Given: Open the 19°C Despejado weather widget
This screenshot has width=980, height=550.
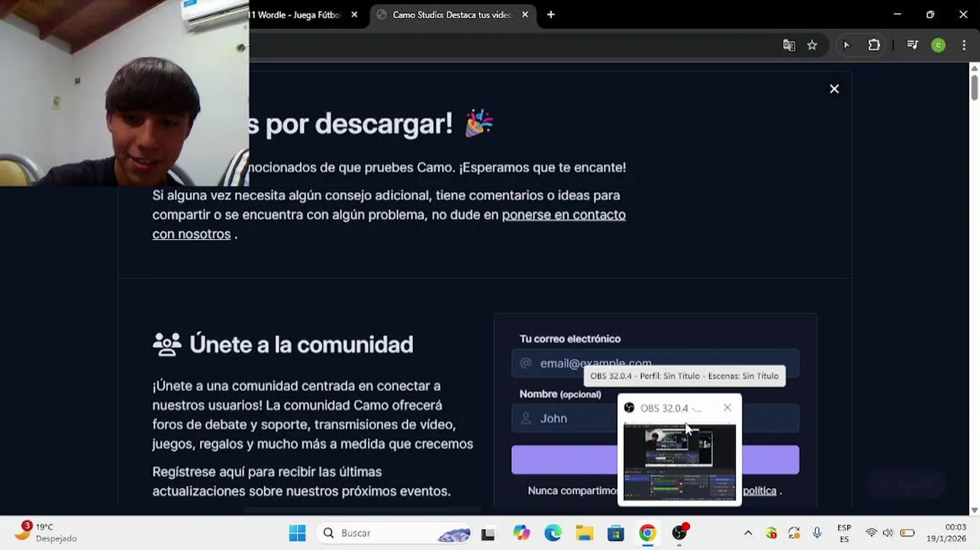Looking at the screenshot, I should [x=46, y=532].
